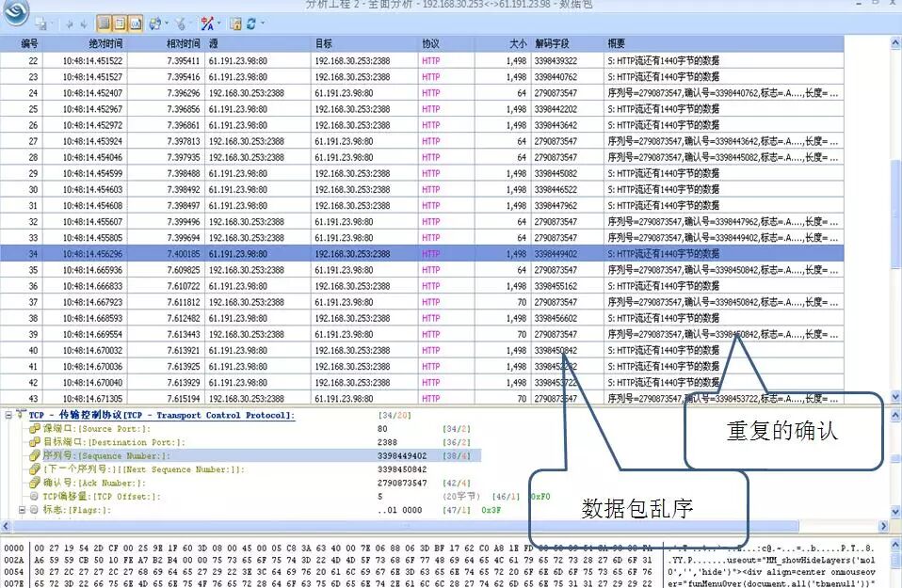Select the 源端口 [Source Port] tree row
The height and width of the screenshot is (588, 902).
click(x=97, y=428)
